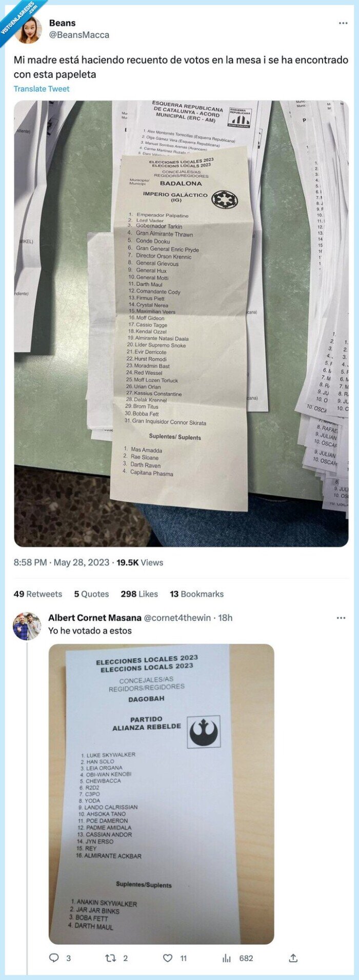
Task: View the 49 Retweets list
Action: [x=38, y=594]
